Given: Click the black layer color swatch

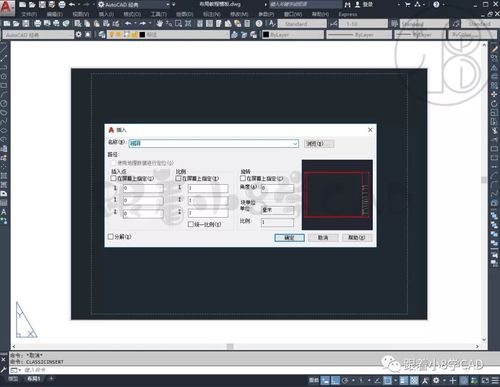Looking at the screenshot, I should [x=142, y=35].
